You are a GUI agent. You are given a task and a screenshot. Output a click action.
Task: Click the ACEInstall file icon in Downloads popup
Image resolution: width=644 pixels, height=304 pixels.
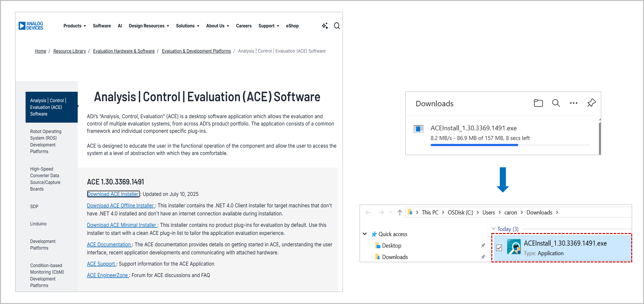pyautogui.click(x=418, y=129)
